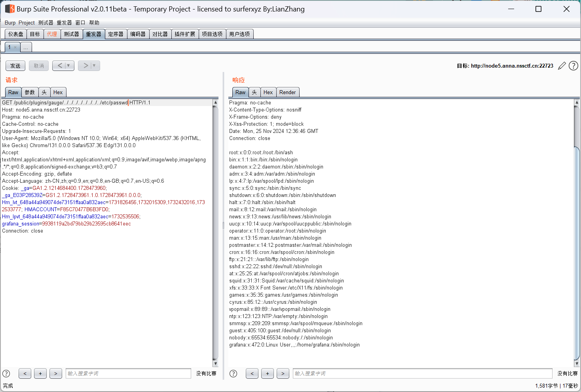581x392 pixels.
Task: Open the Burp menu
Action: [x=10, y=23]
